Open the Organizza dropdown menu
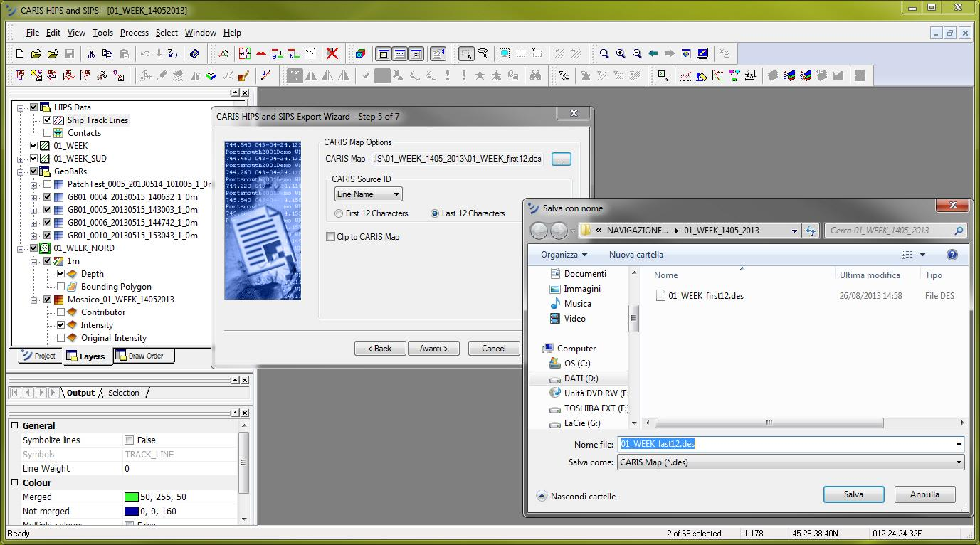 [564, 255]
